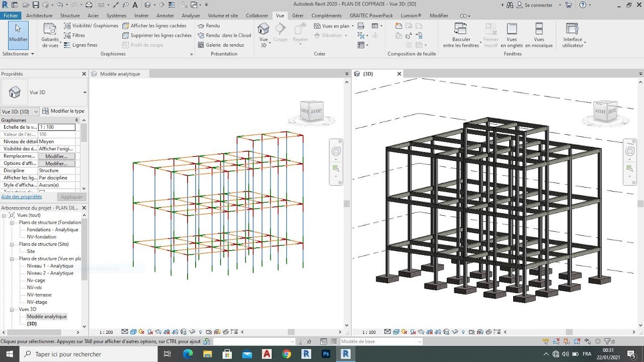This screenshot has width=644, height=362.
Task: Toggle Lignes fines display
Action: click(80, 45)
